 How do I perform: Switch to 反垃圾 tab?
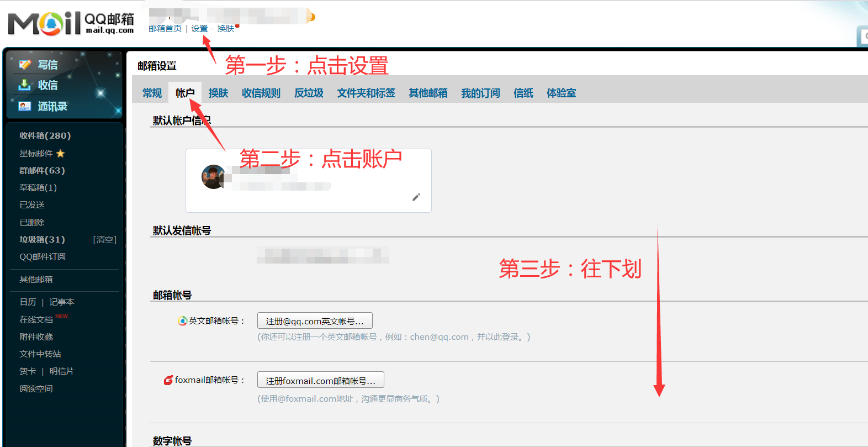pos(309,93)
